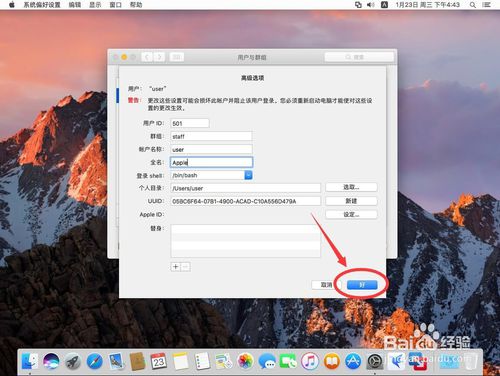This screenshot has height=376, width=500.
Task: Open Launchpad rocket icon in Dock
Action: (x=73, y=362)
